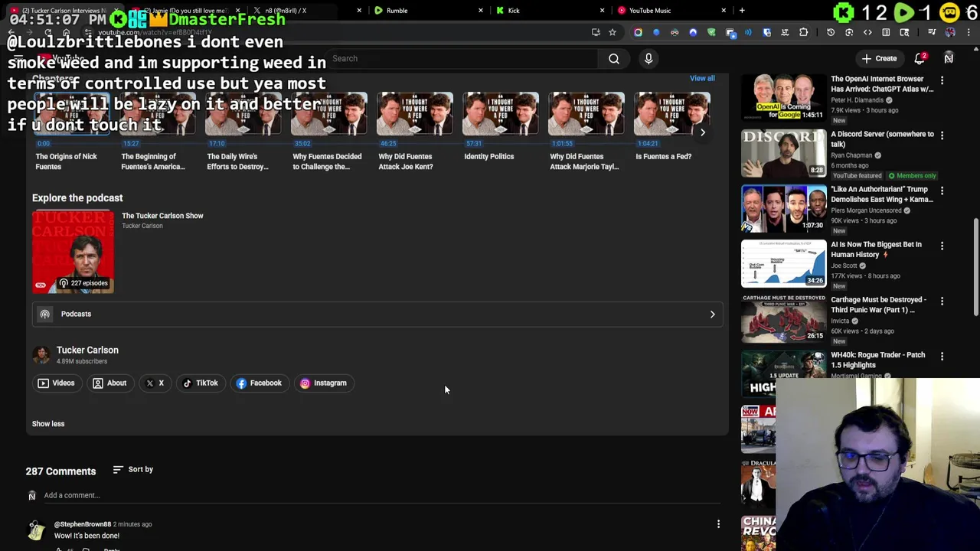This screenshot has width=980, height=551.
Task: Click View all chapters link
Action: 702,78
